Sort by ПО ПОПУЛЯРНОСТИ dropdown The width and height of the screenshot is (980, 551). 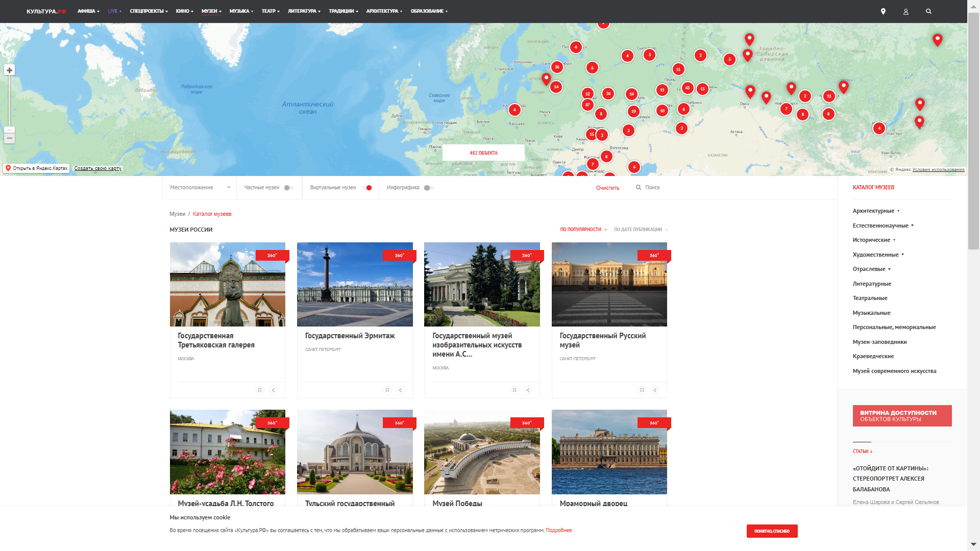[x=583, y=230]
